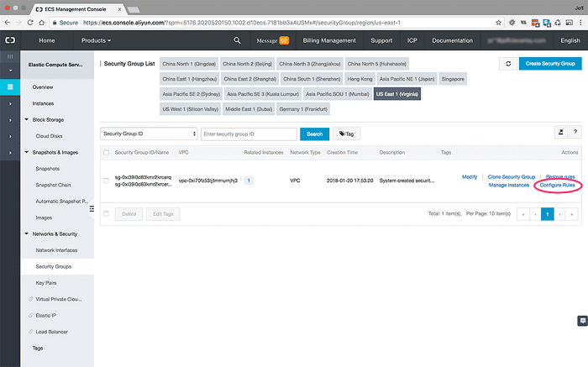The image size is (588, 367).
Task: Click the Clone Security Group link
Action: 512,177
